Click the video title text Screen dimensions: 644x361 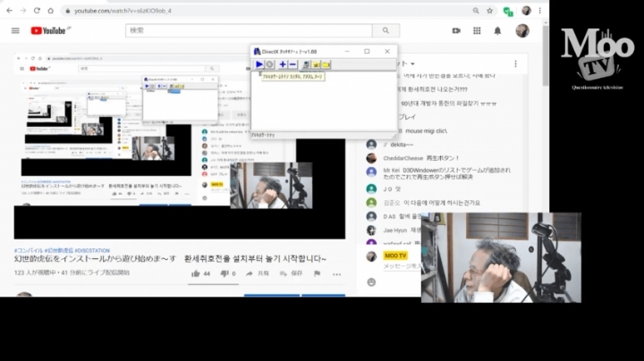click(170, 259)
